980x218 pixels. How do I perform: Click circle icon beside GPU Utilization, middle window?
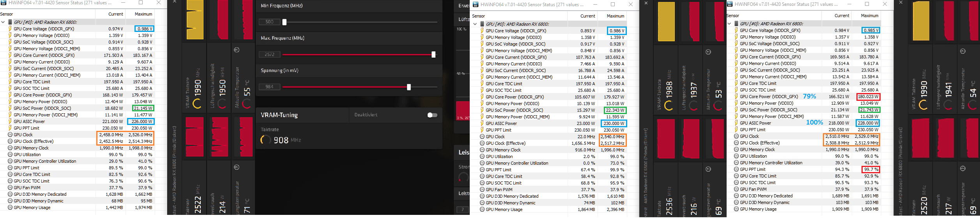482,156
